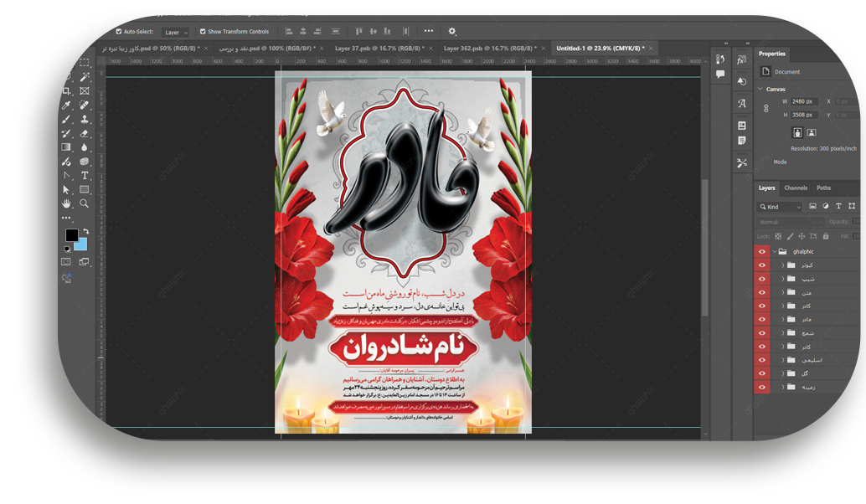Hide the ghalphic group layer

[x=762, y=251]
